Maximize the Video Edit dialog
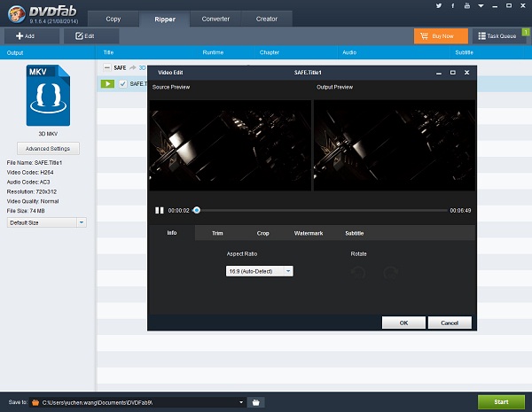 (x=452, y=73)
